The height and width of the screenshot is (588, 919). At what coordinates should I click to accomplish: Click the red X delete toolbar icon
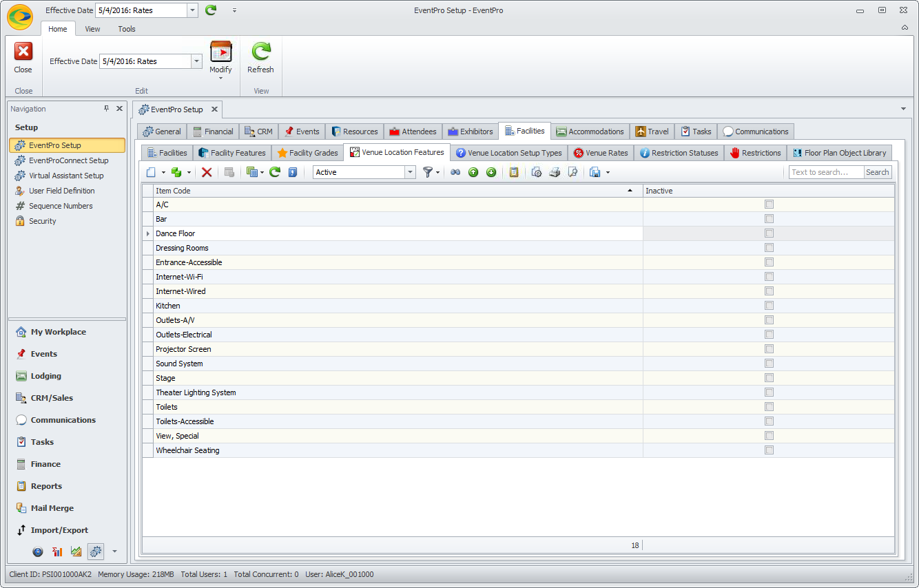coord(206,172)
